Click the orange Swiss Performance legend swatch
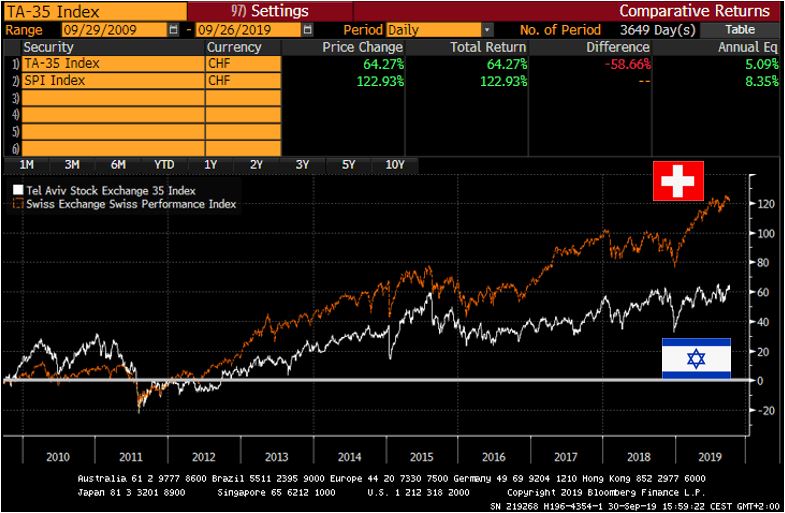Image resolution: width=785 pixels, height=513 pixels. point(18,204)
